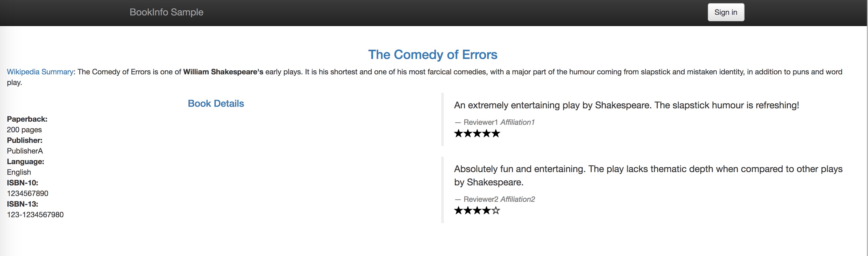Image resolution: width=868 pixels, height=256 pixels.
Task: Open the Wikipedia Summary link
Action: pyautogui.click(x=40, y=72)
